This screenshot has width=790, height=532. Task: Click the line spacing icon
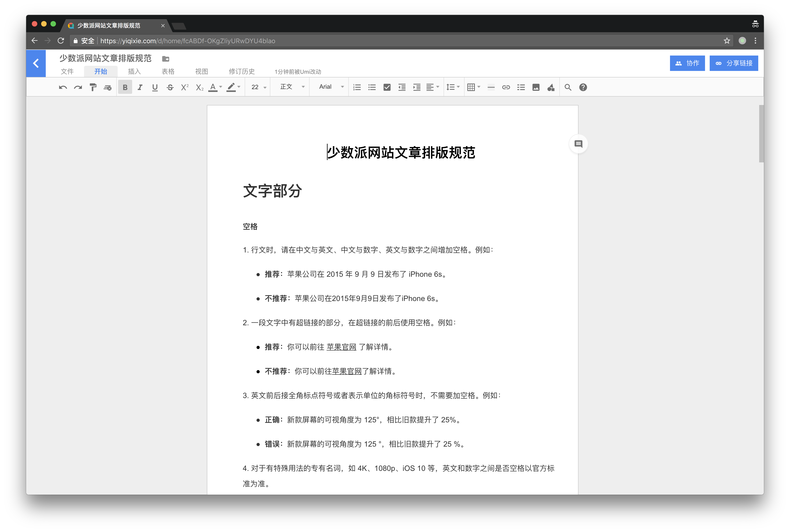pyautogui.click(x=450, y=87)
